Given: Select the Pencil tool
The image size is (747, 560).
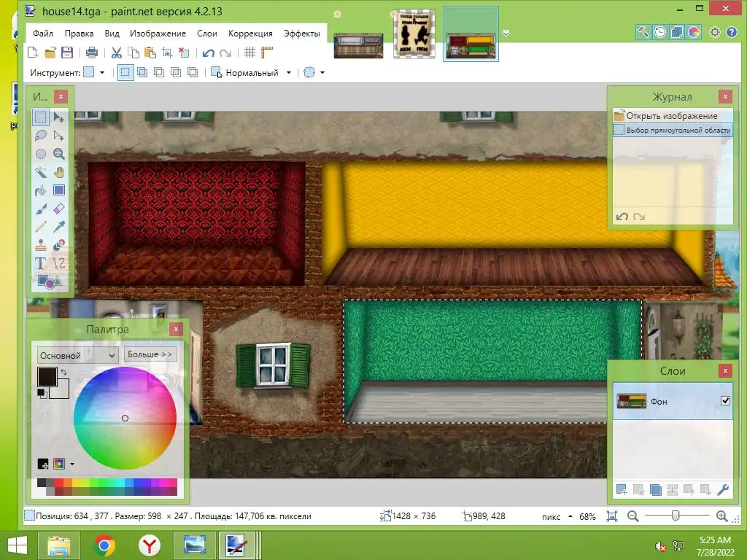Looking at the screenshot, I should point(41,227).
